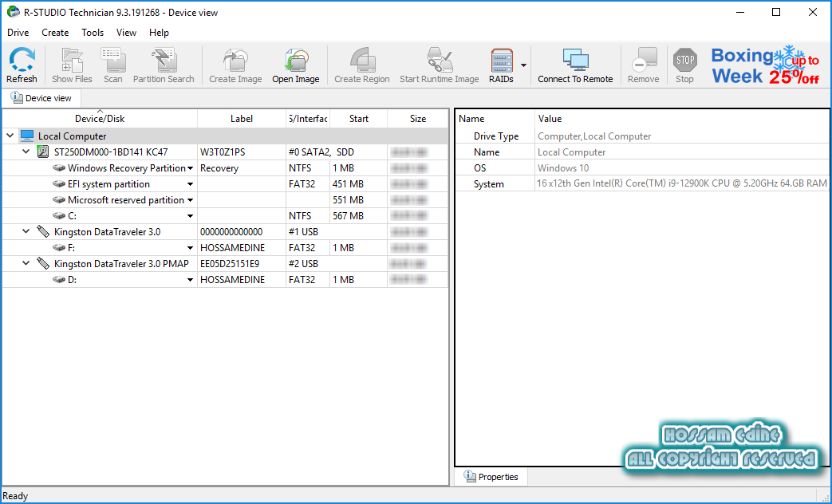Viewport: 832px width, 504px height.
Task: Click the Device view tab icon
Action: [x=17, y=97]
